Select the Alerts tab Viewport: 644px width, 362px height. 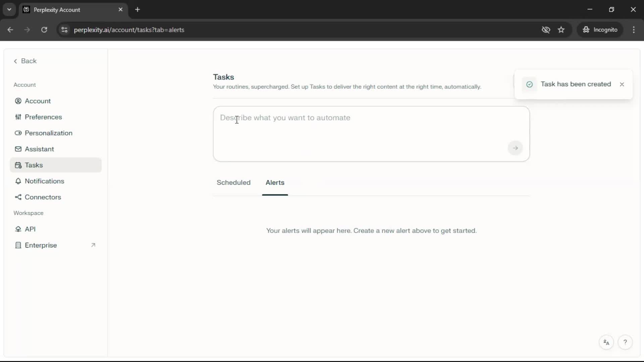pyautogui.click(x=275, y=183)
